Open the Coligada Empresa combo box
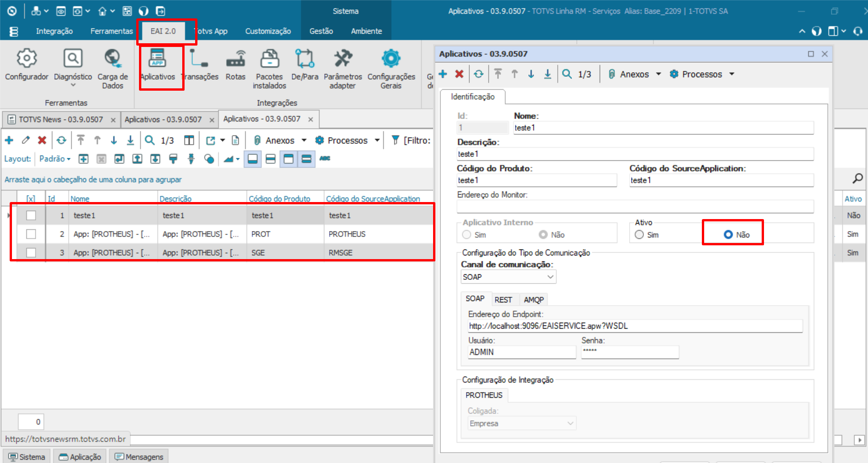 click(522, 423)
